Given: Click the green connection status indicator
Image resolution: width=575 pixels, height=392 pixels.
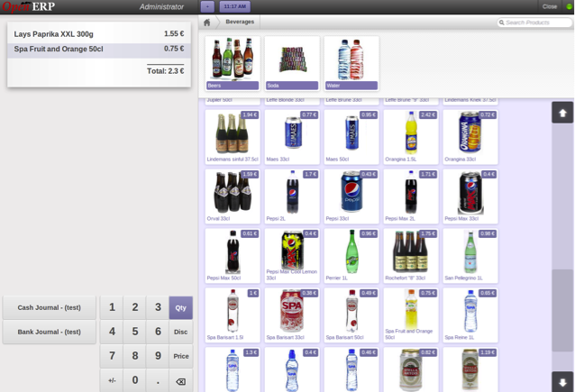Looking at the screenshot, I should (x=569, y=6).
